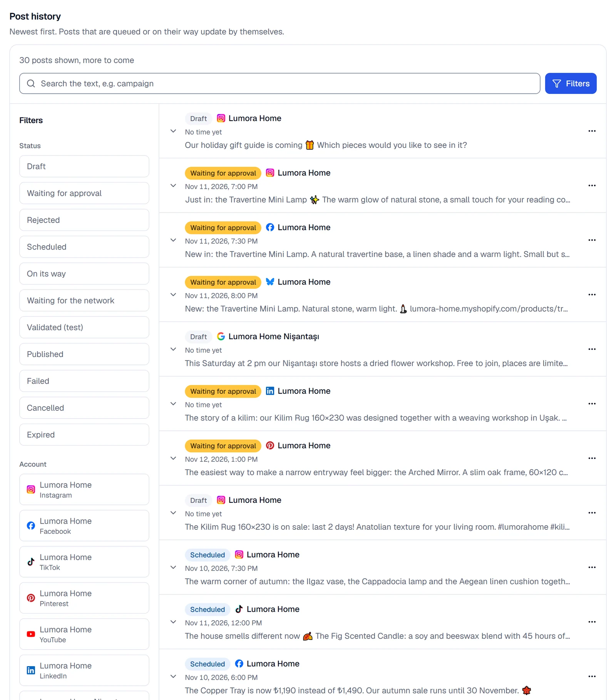The height and width of the screenshot is (700, 616).
Task: Filter by Lumora Home YouTube account
Action: click(x=84, y=634)
